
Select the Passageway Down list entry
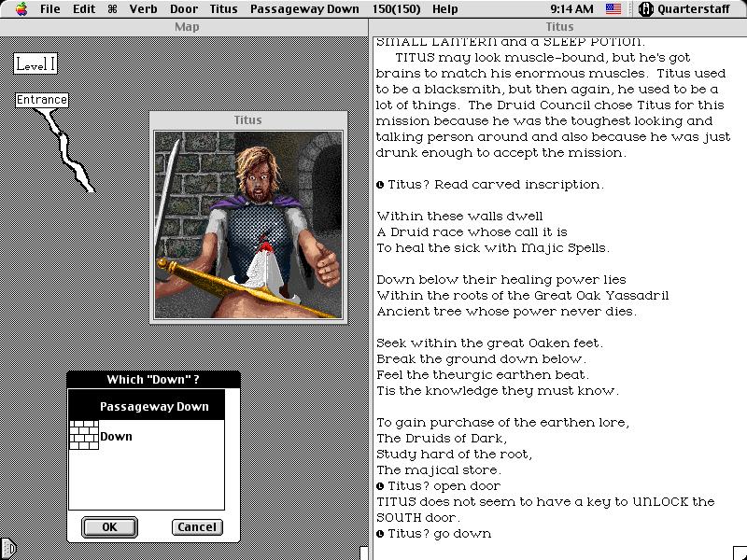coord(147,406)
